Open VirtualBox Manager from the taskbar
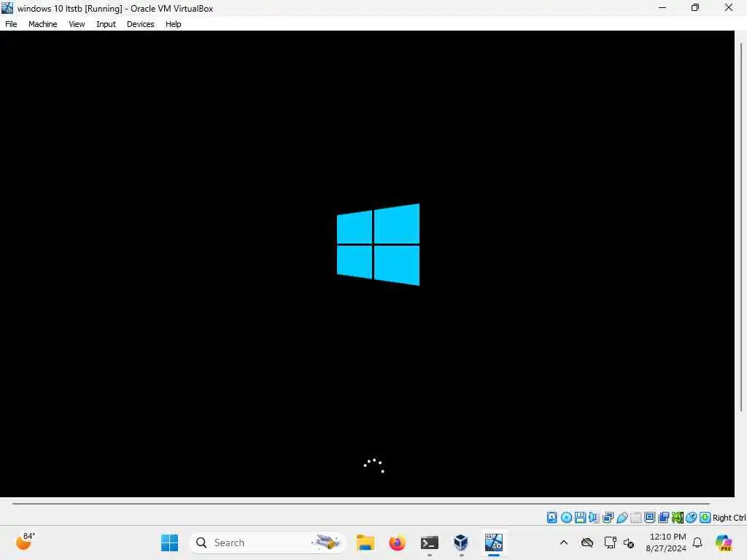Image resolution: width=747 pixels, height=560 pixels. [461, 542]
